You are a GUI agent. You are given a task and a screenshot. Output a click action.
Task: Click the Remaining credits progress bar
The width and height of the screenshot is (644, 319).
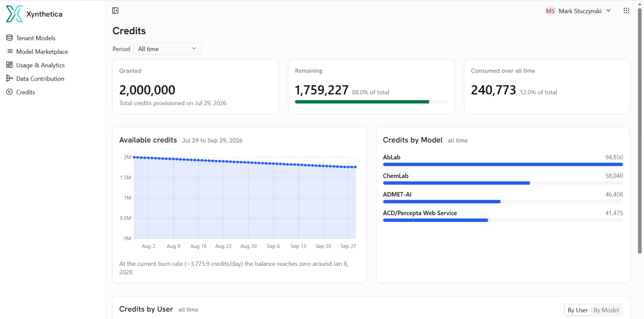click(371, 101)
